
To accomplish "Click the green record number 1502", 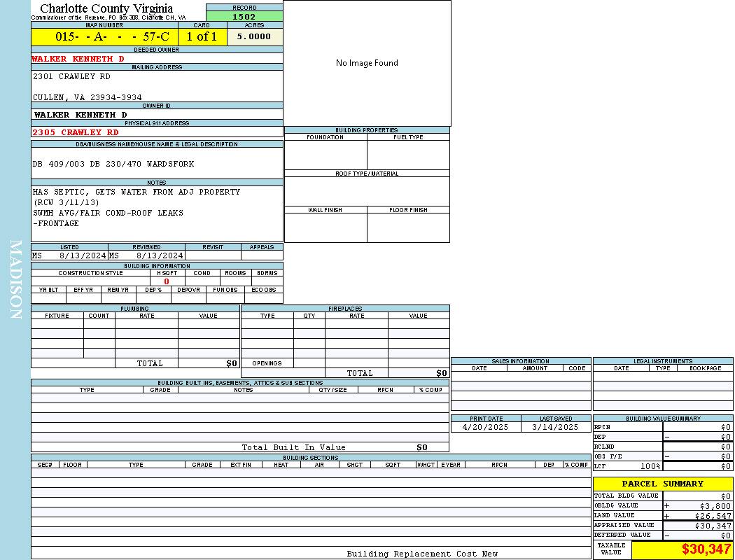I will pyautogui.click(x=244, y=17).
